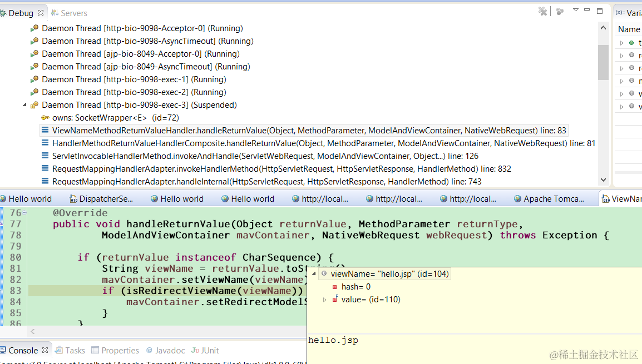
Task: Open the first http://local... browser tab
Action: pyautogui.click(x=320, y=199)
